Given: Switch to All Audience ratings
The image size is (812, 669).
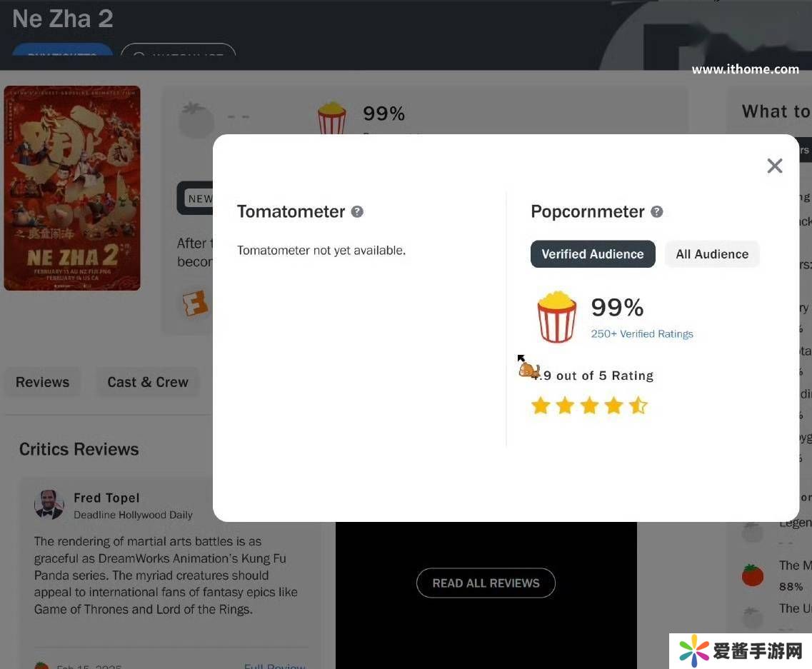Looking at the screenshot, I should coord(712,253).
